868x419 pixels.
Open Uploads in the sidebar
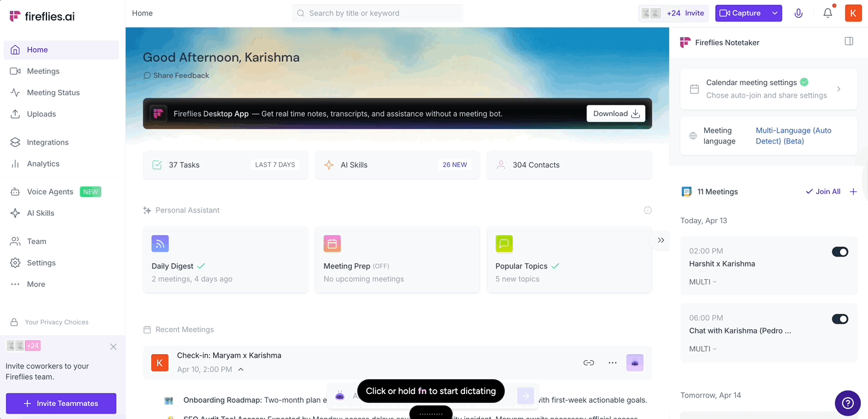click(x=61, y=114)
